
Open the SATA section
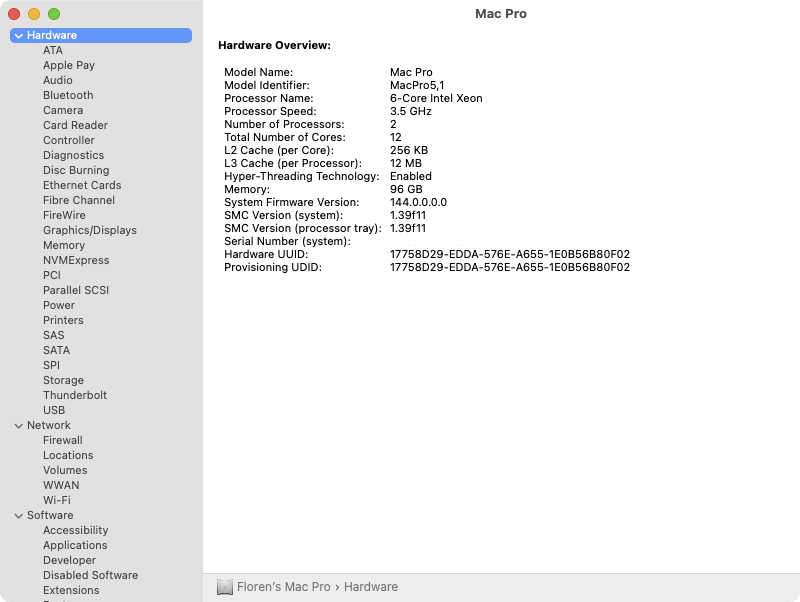(56, 350)
